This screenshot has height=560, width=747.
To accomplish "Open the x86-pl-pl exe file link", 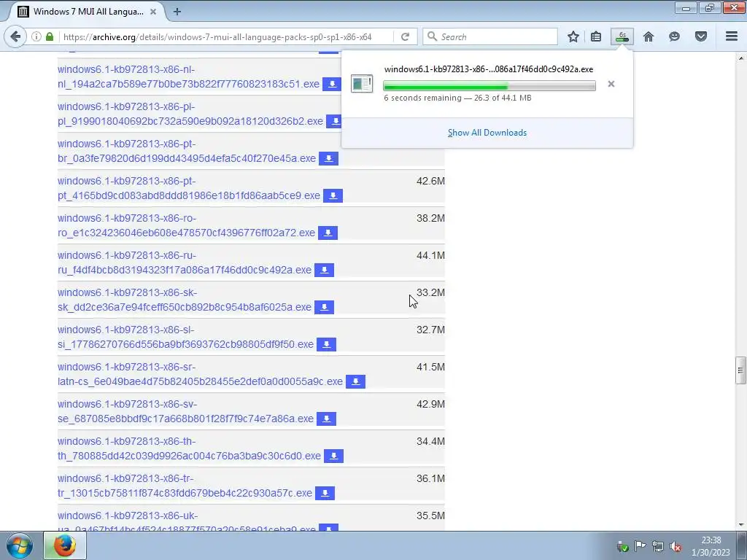I will point(190,114).
